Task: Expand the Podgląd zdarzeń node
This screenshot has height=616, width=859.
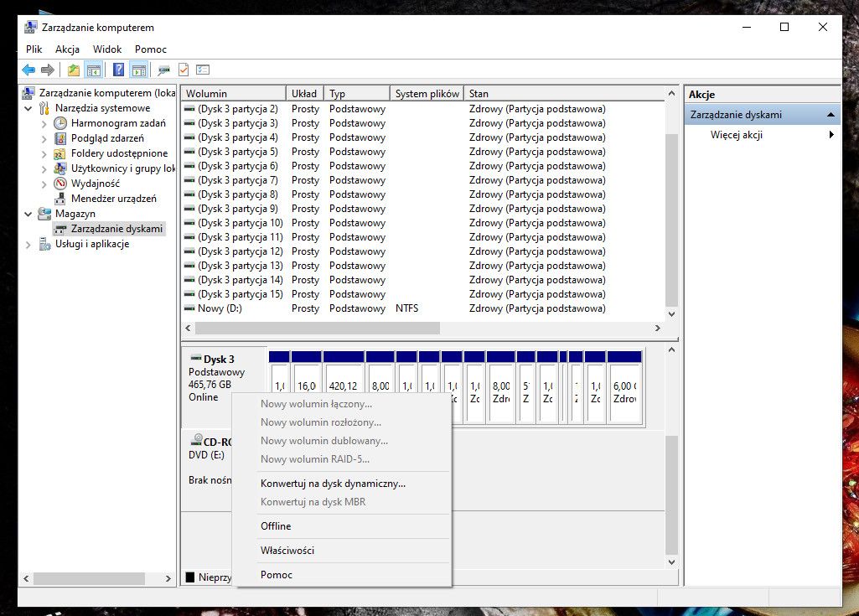Action: [x=44, y=138]
